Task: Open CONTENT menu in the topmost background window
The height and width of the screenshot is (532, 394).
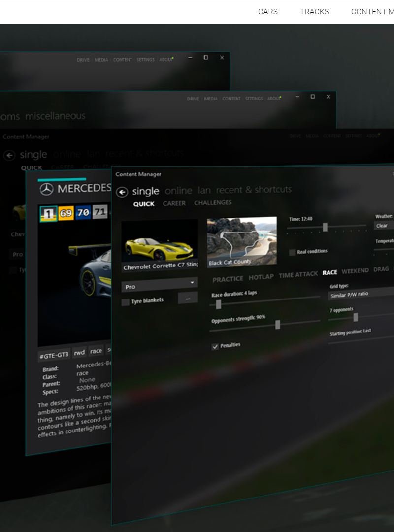Action: coord(123,60)
